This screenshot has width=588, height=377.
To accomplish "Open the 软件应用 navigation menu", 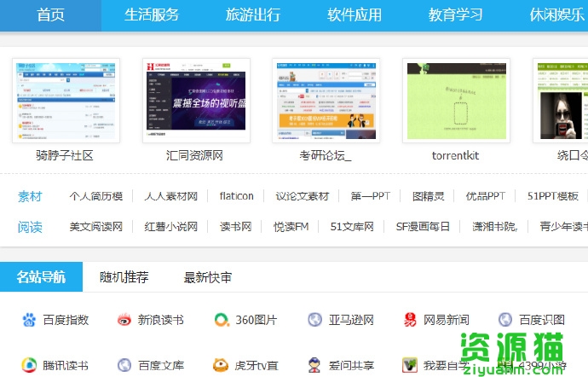I will click(355, 15).
